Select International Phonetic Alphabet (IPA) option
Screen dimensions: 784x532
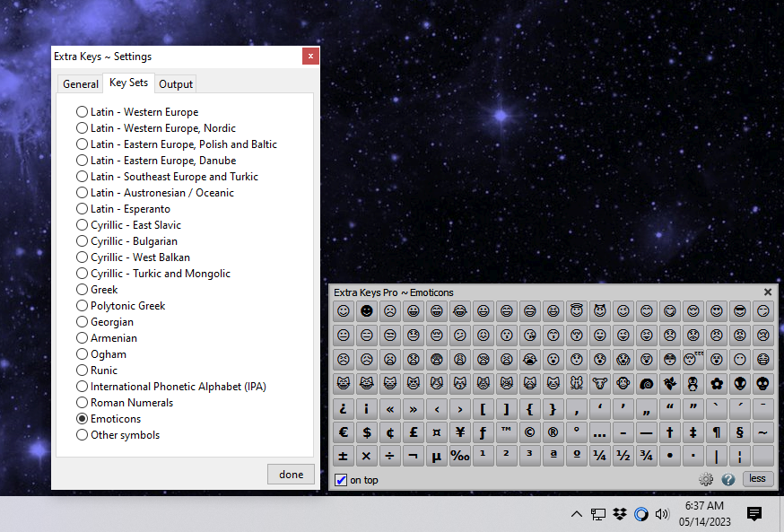coord(171,387)
